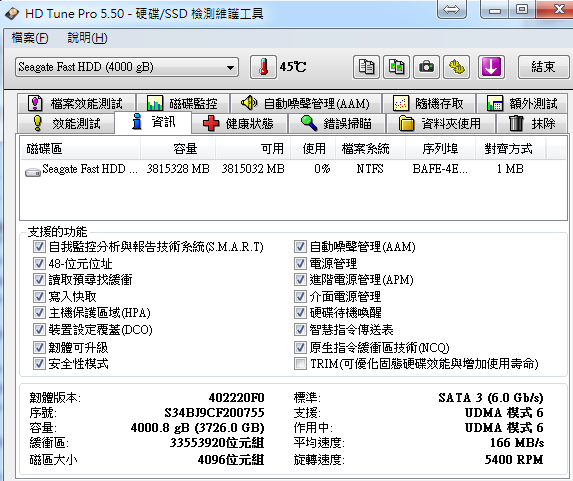Select the Seagate Fast HDD partition row

click(293, 169)
